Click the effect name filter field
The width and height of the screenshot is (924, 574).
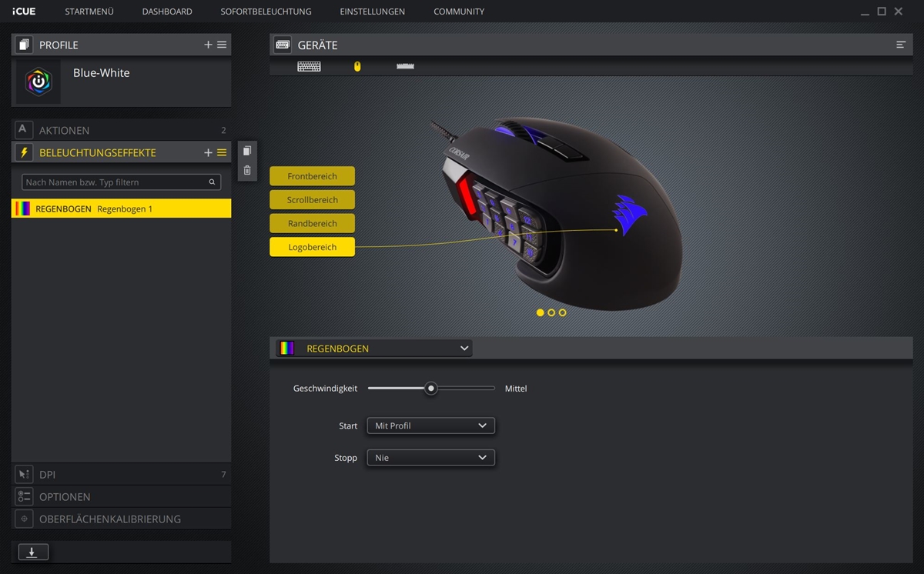coord(121,182)
